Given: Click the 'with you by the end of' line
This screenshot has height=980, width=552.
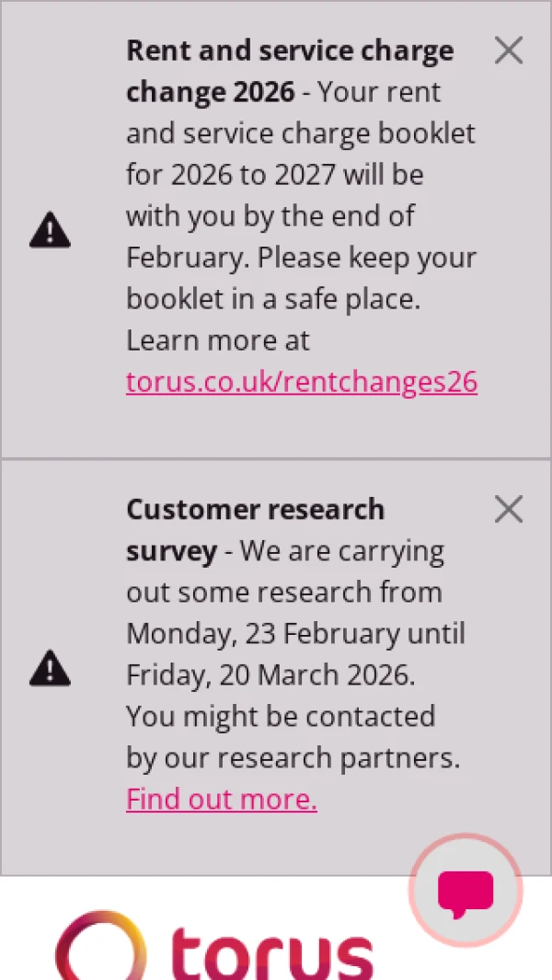Looking at the screenshot, I should tap(270, 216).
